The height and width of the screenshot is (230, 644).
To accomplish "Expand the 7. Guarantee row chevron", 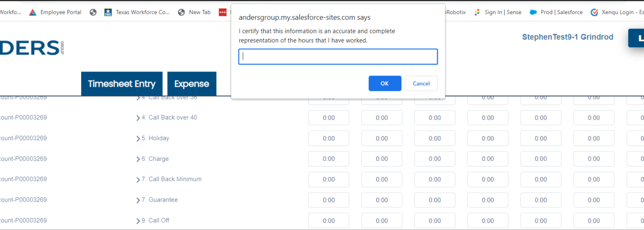I will coord(138,200).
